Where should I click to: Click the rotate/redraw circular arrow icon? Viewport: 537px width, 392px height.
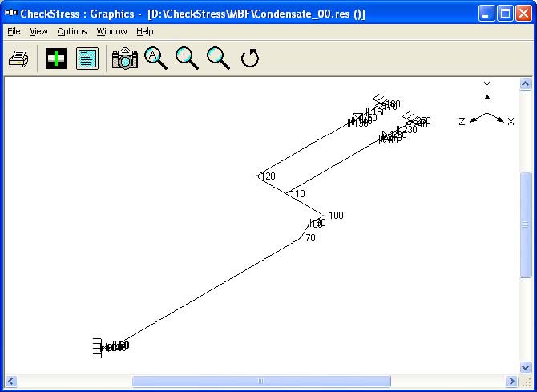[249, 59]
